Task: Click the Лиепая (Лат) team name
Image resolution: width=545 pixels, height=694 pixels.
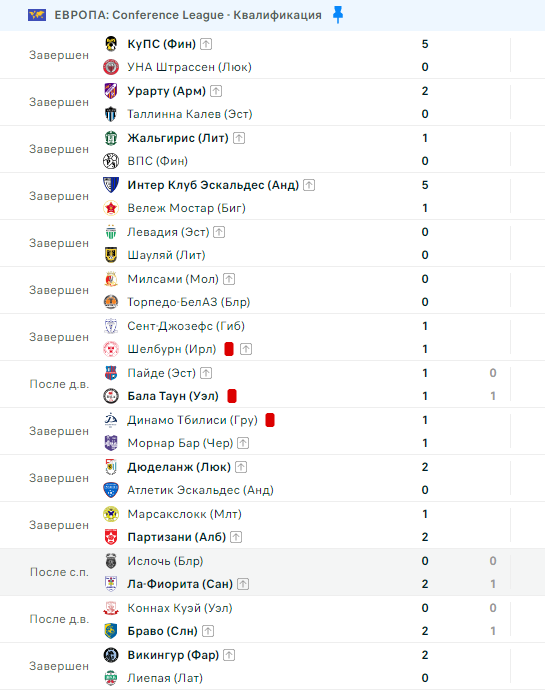Action: [x=165, y=678]
